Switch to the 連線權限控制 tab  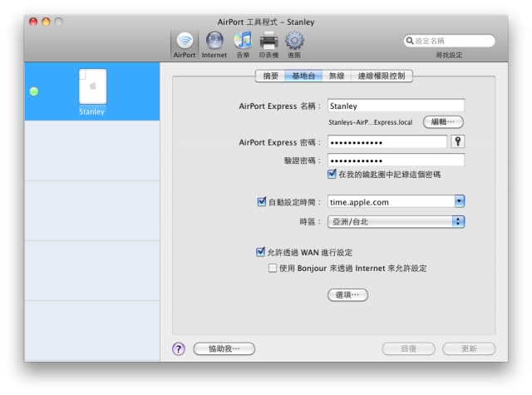tap(382, 76)
